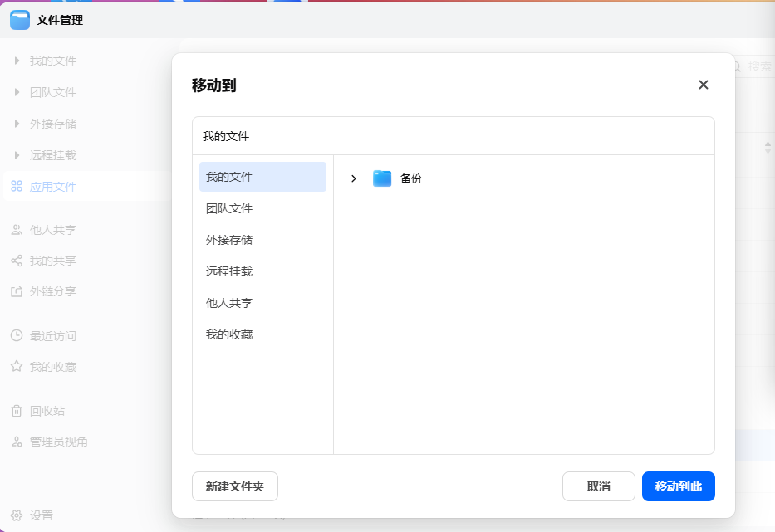Click the blue 备份 folder icon

click(x=382, y=178)
